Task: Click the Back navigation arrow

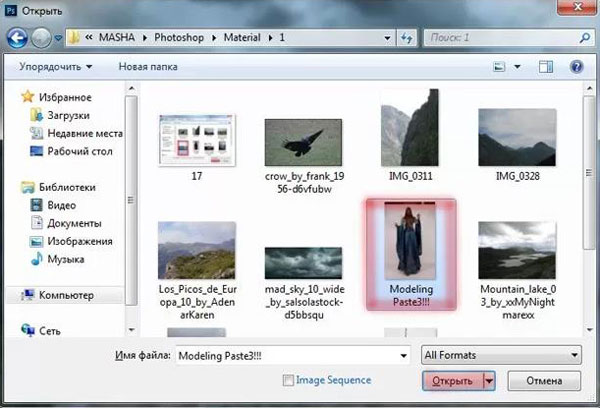Action: [17, 38]
